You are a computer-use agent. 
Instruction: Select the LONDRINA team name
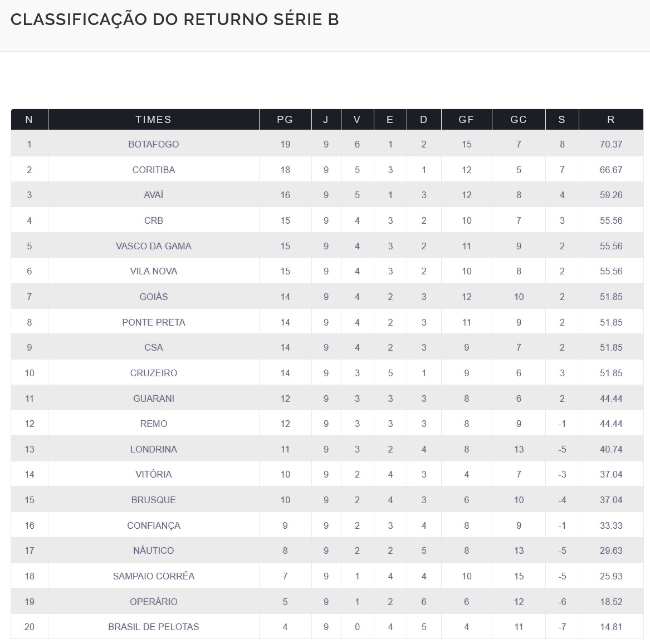153,449
